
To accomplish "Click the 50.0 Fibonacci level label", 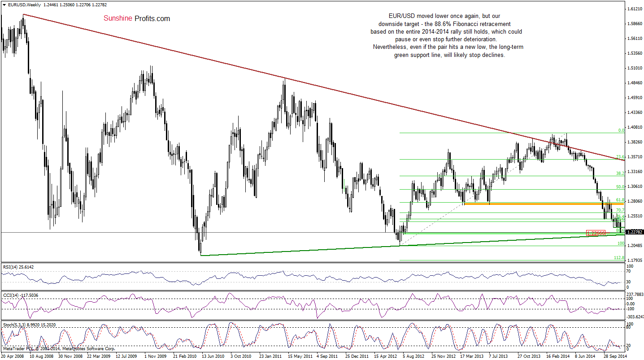I will (x=620, y=187).
